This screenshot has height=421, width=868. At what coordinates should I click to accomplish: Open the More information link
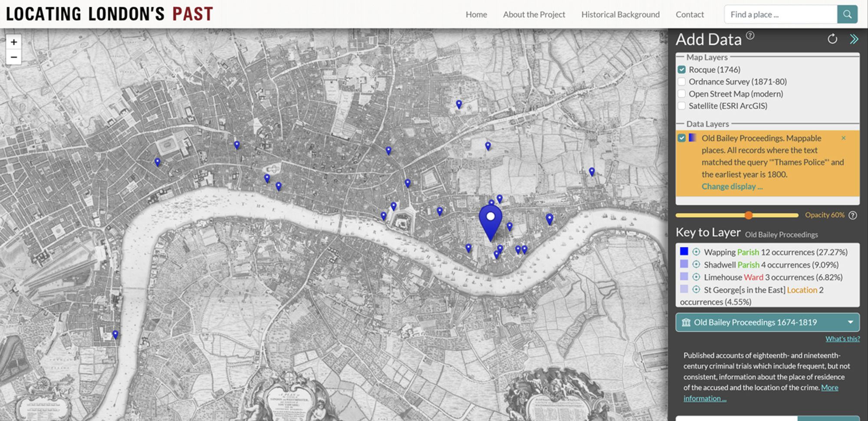761,393
